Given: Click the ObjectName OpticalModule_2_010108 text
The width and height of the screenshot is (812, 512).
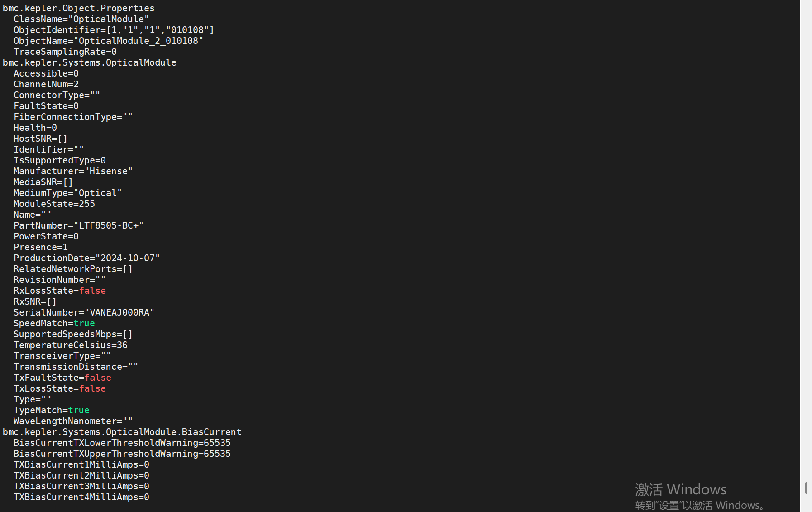Looking at the screenshot, I should pos(140,41).
